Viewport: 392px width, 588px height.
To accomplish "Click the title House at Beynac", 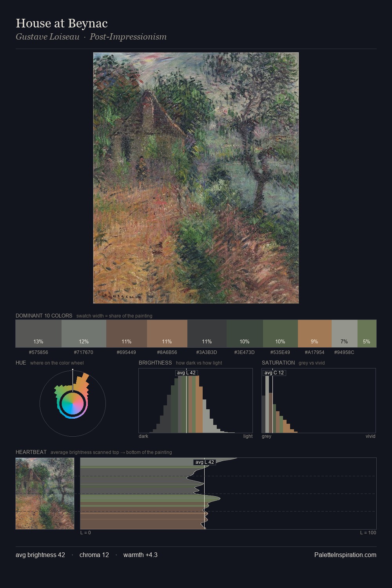I will coord(62,23).
